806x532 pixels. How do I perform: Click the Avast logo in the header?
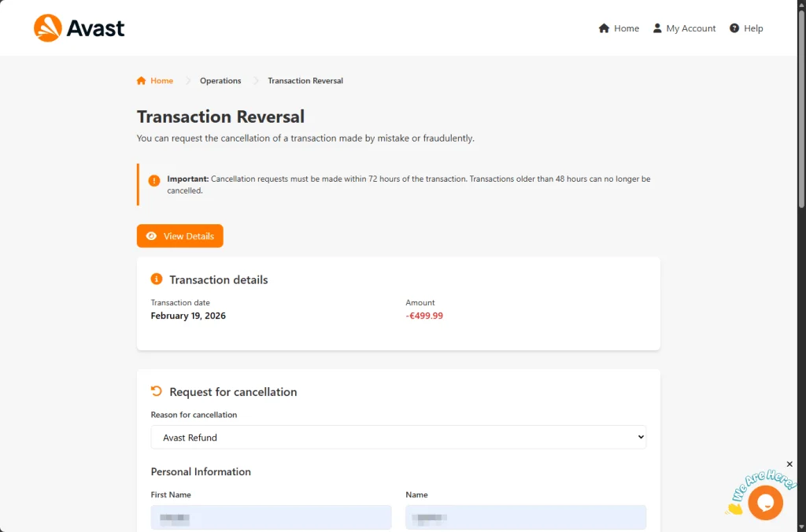pos(79,28)
